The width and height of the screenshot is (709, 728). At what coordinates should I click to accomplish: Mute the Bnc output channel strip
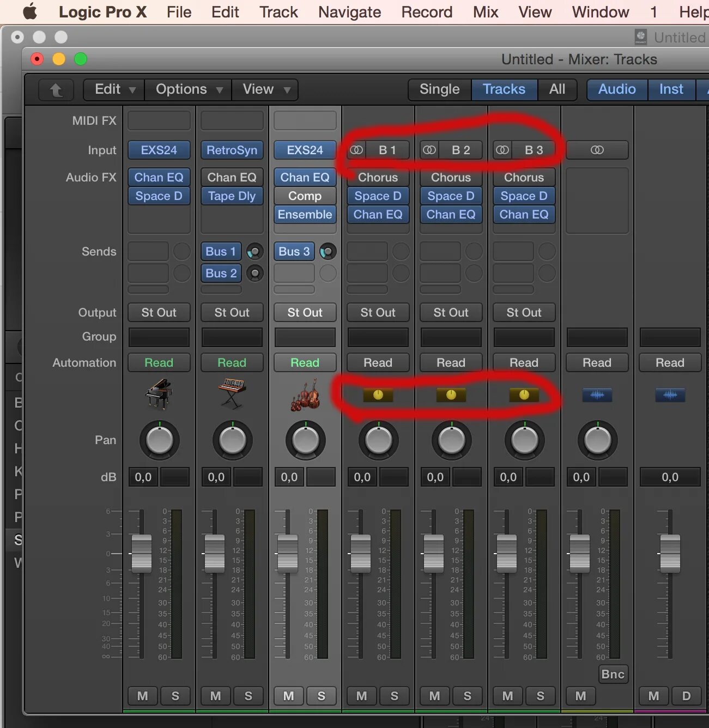click(581, 696)
